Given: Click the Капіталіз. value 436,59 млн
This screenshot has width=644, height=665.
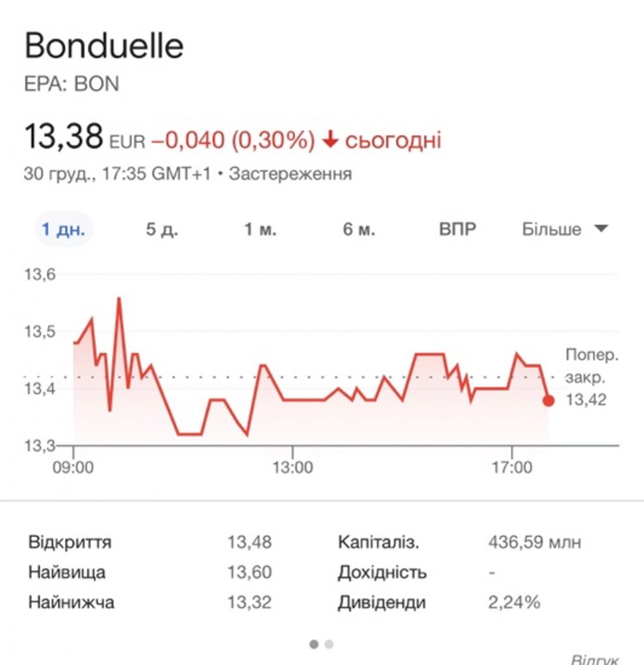Looking at the screenshot, I should pyautogui.click(x=534, y=542).
